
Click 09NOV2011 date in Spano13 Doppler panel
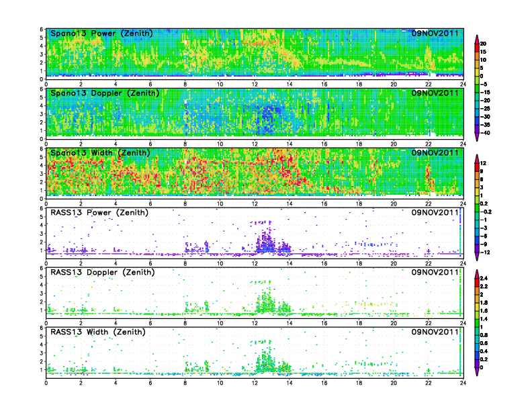point(435,93)
